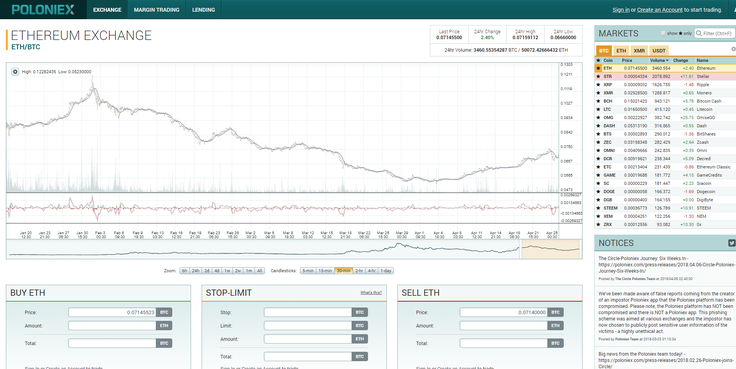This screenshot has width=736, height=369.
Task: Toggle favorite star for SC row
Action: point(598,184)
